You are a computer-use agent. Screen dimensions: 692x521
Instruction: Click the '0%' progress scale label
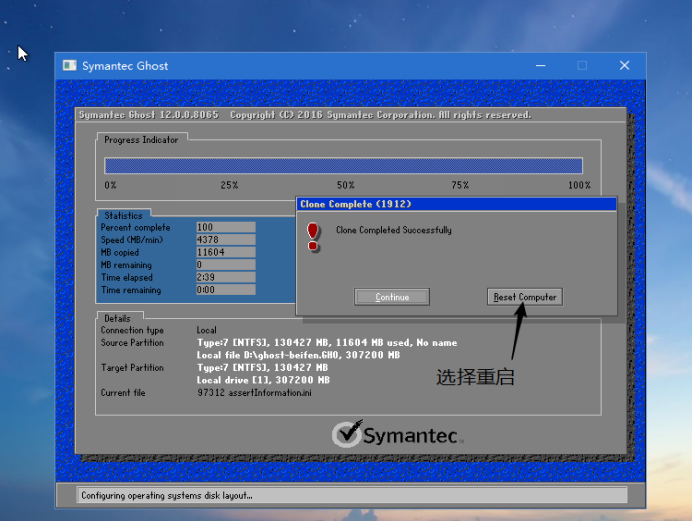point(110,185)
